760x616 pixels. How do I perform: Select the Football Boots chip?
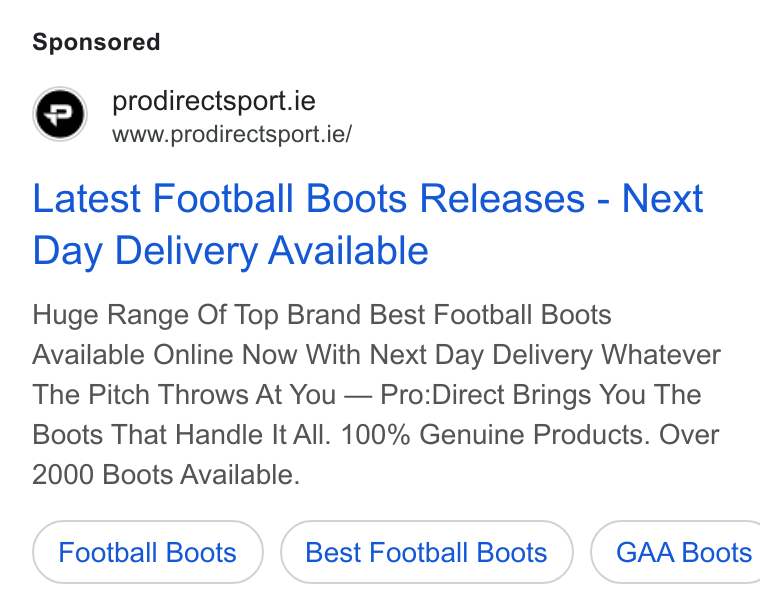point(148,553)
